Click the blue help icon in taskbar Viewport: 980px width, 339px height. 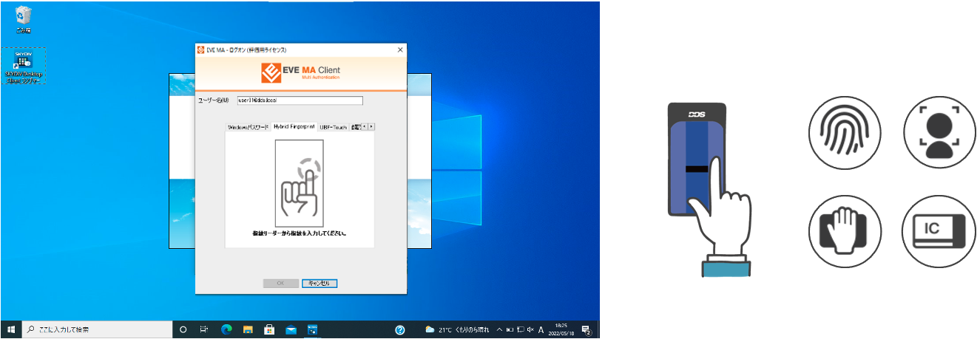tap(400, 330)
